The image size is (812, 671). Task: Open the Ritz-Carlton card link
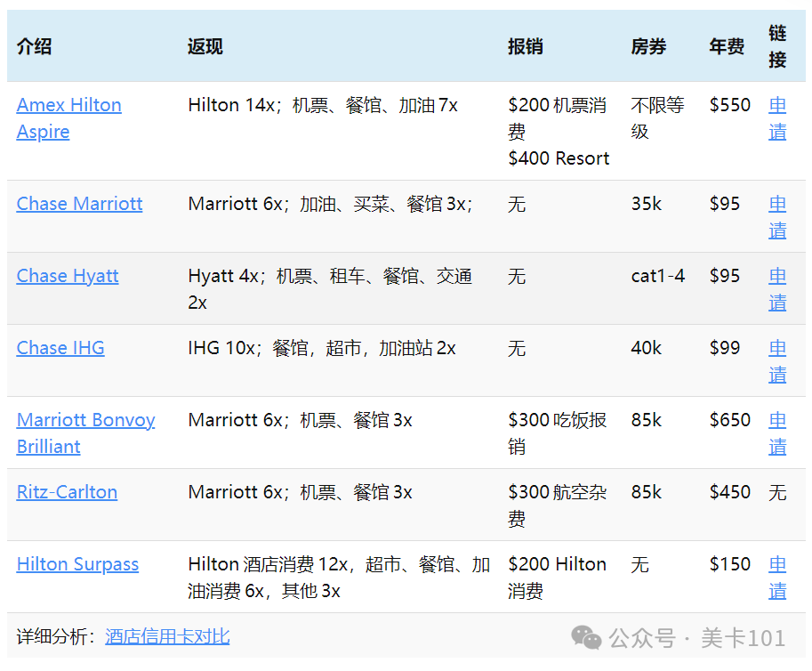67,492
